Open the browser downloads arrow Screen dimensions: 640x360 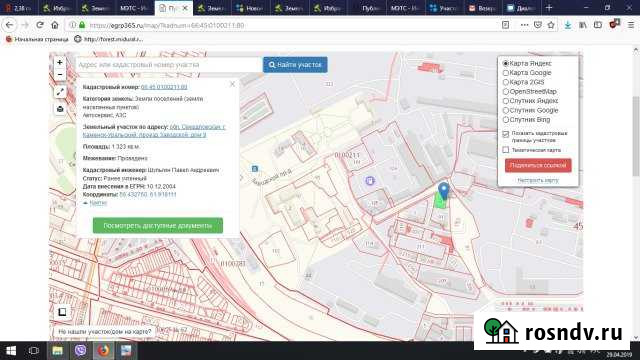pyautogui.click(x=568, y=25)
